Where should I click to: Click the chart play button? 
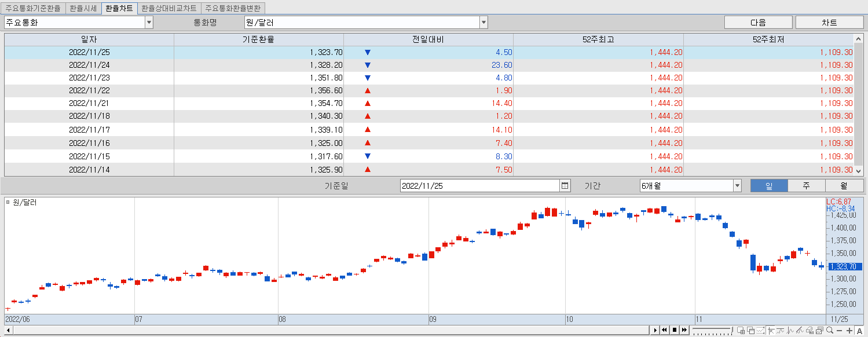tap(655, 330)
